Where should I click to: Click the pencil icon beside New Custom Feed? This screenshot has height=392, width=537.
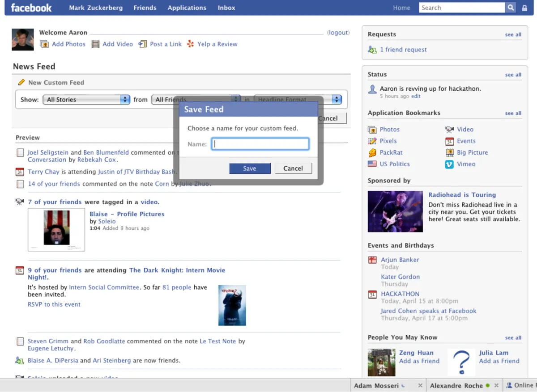[x=21, y=82]
